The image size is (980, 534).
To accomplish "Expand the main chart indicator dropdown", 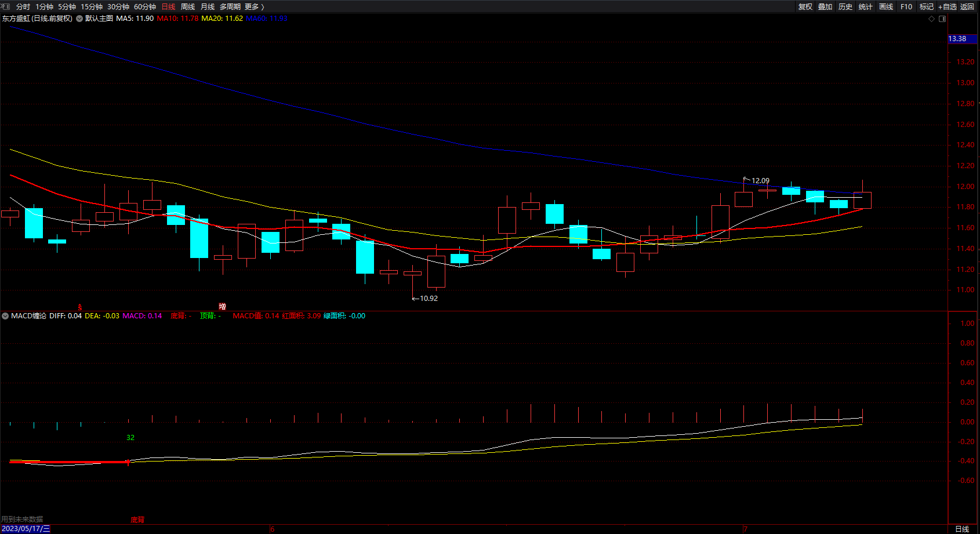I will tap(79, 19).
